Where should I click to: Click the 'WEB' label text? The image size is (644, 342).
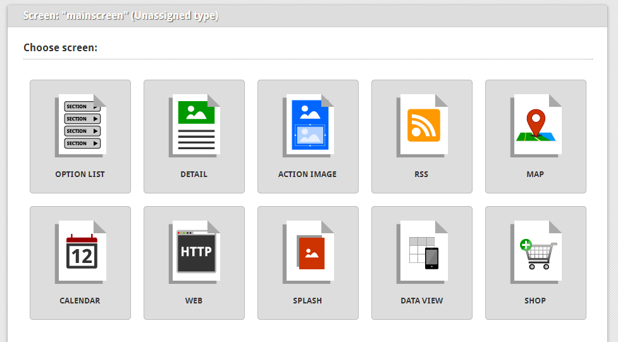[194, 300]
